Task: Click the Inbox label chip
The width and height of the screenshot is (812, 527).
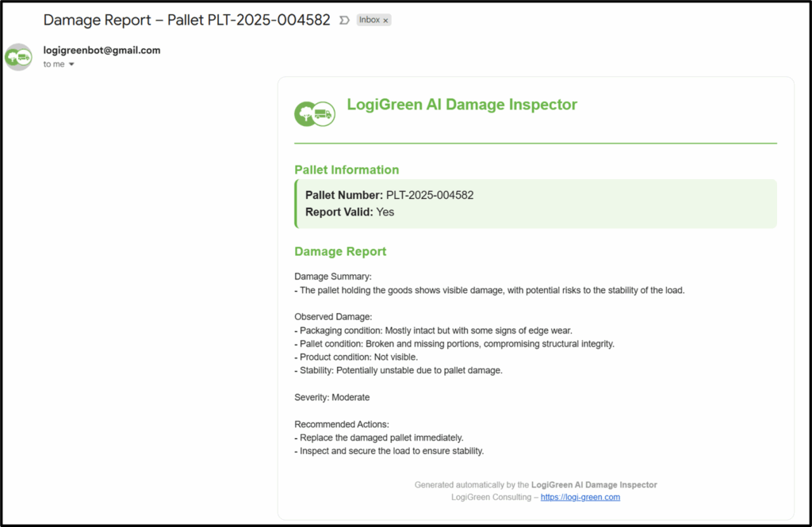Action: [370, 20]
